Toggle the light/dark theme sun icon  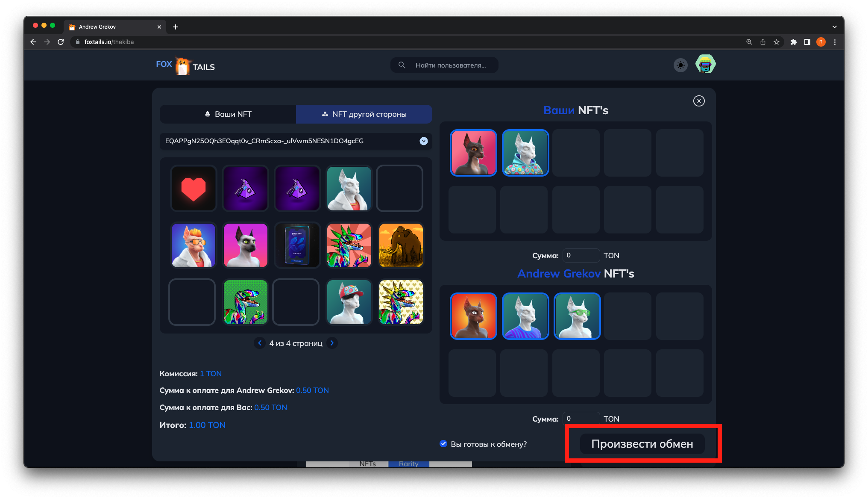coord(680,65)
